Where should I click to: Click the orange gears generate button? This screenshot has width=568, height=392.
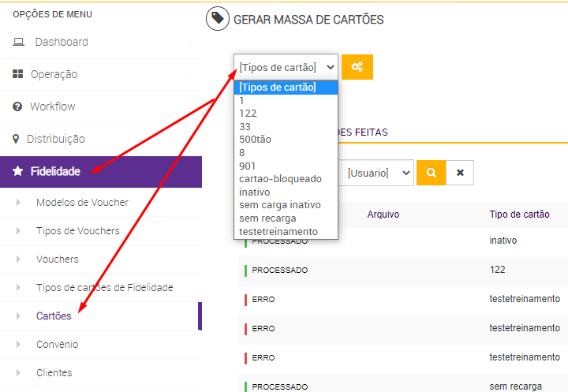357,67
